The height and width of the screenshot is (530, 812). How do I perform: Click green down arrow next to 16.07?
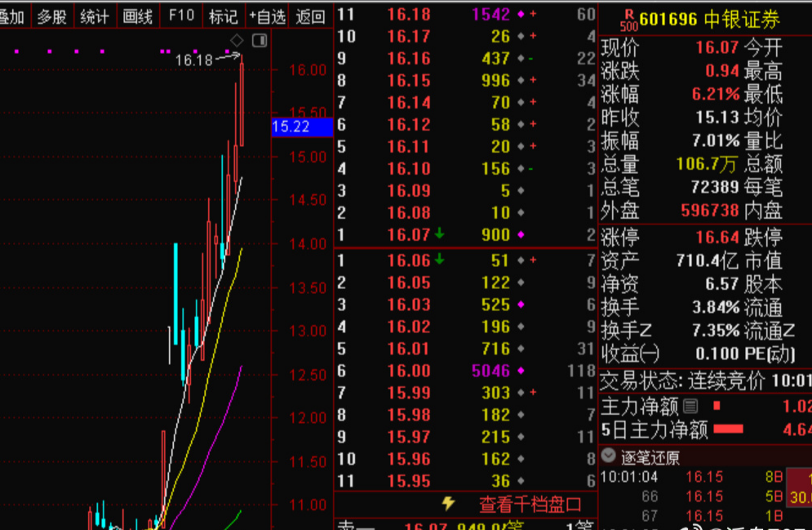[439, 233]
